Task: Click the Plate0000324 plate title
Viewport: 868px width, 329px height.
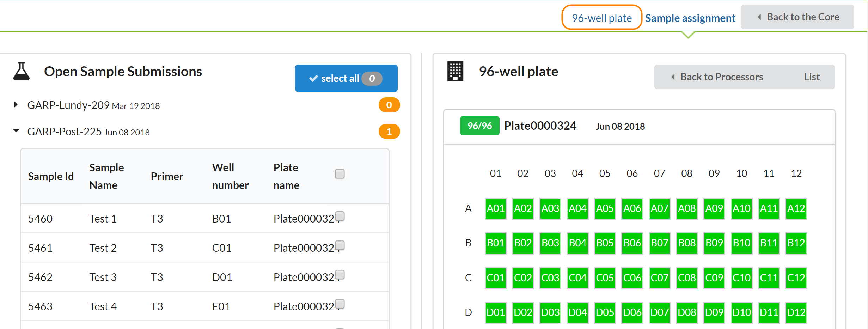Action: click(540, 126)
